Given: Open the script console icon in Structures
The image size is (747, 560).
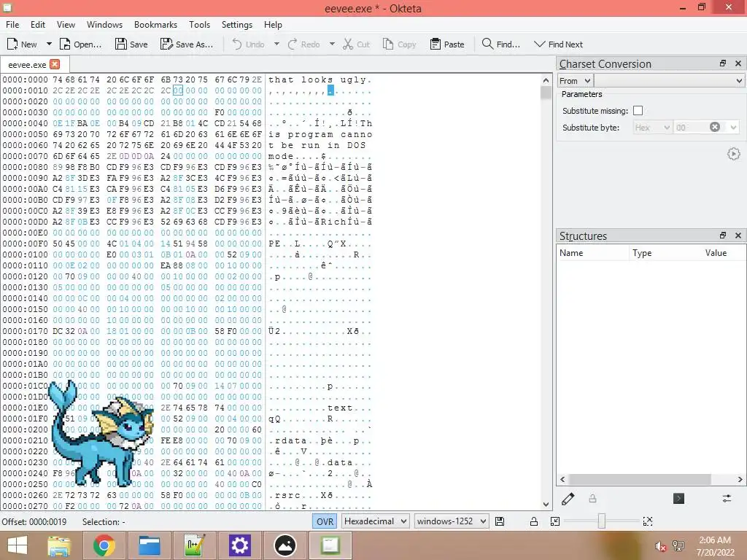Looking at the screenshot, I should click(679, 499).
